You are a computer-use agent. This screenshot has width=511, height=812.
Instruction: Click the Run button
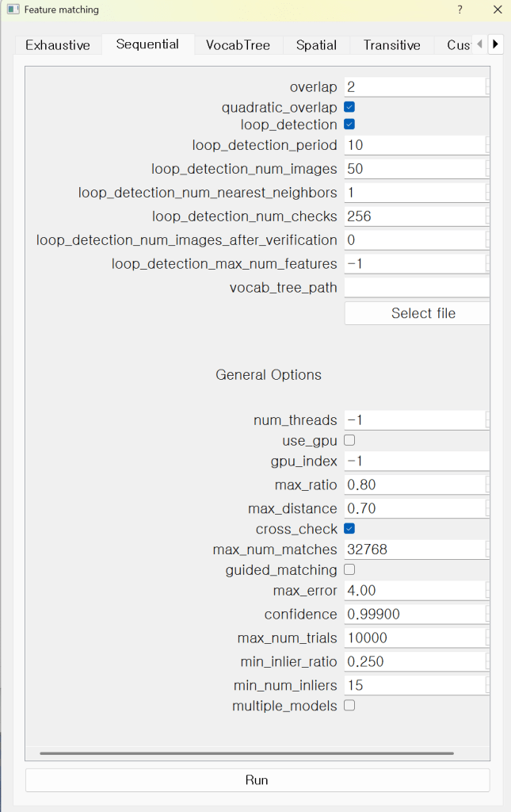[257, 780]
